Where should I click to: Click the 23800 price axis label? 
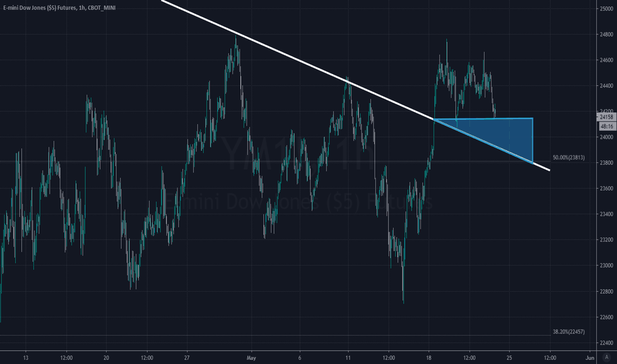(x=606, y=163)
